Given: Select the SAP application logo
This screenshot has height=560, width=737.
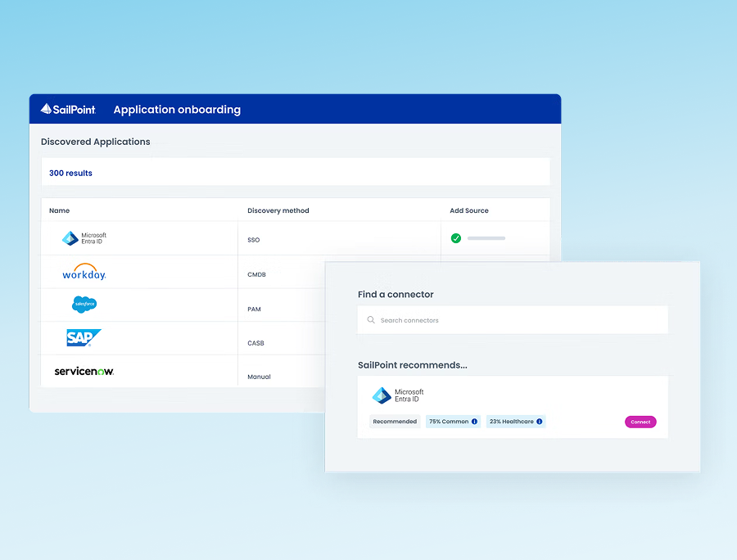Looking at the screenshot, I should (84, 338).
